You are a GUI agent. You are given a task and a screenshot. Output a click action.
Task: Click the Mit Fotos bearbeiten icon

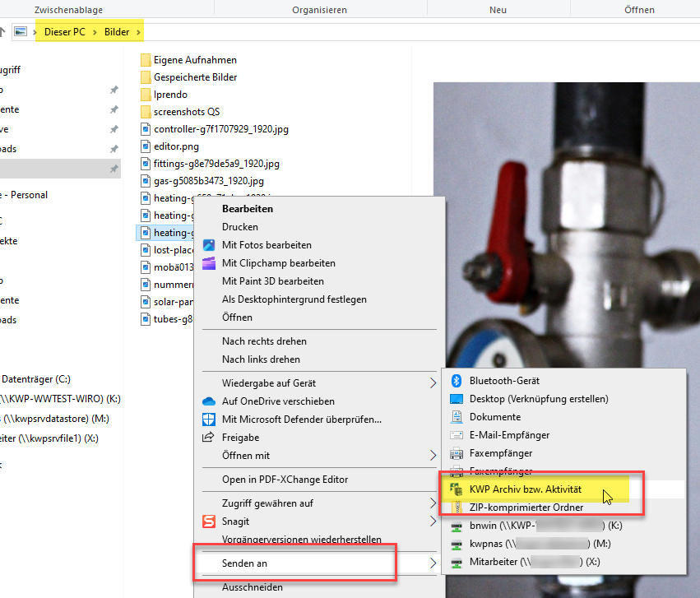tap(209, 245)
